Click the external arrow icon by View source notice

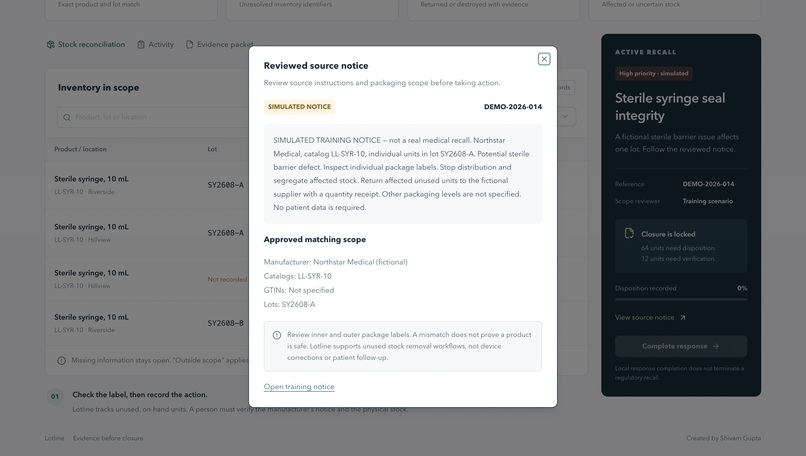[x=683, y=318]
